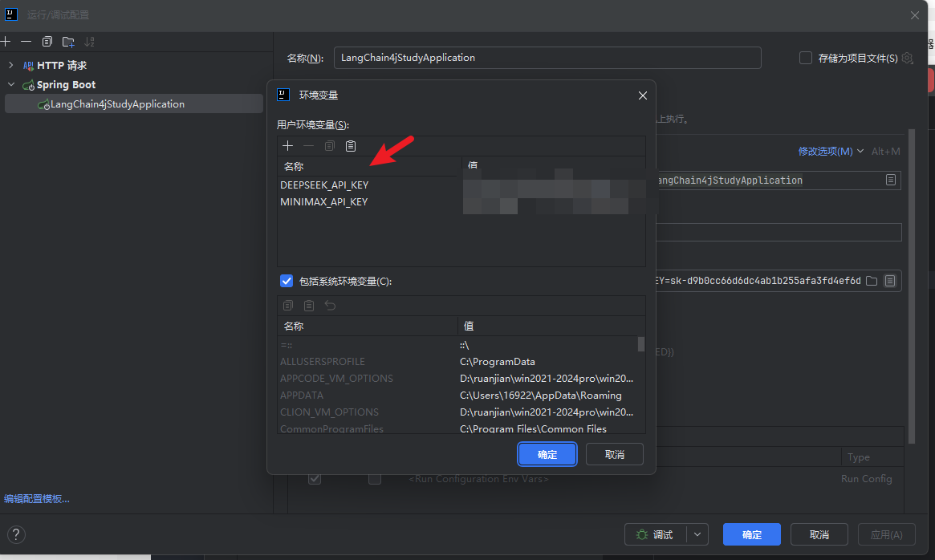Toggle checked box in Run Config row
This screenshot has width=935, height=560.
click(315, 478)
